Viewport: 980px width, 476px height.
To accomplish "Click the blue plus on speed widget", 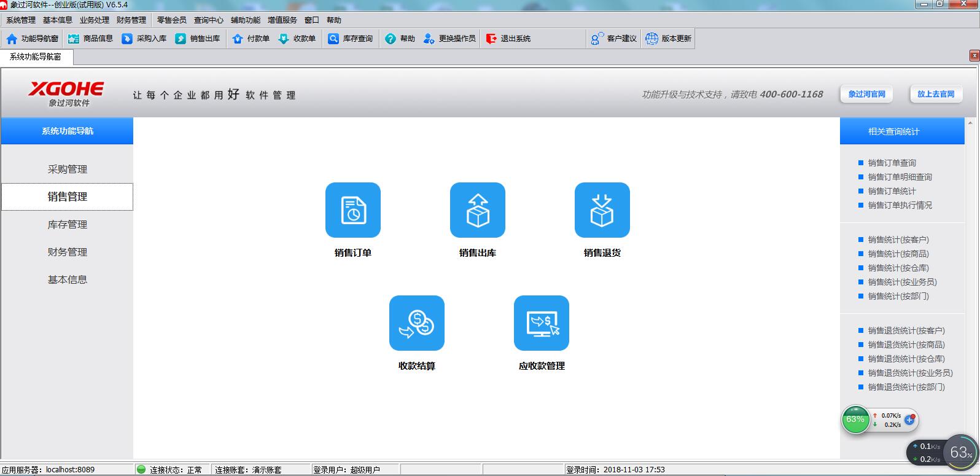I will pos(910,420).
